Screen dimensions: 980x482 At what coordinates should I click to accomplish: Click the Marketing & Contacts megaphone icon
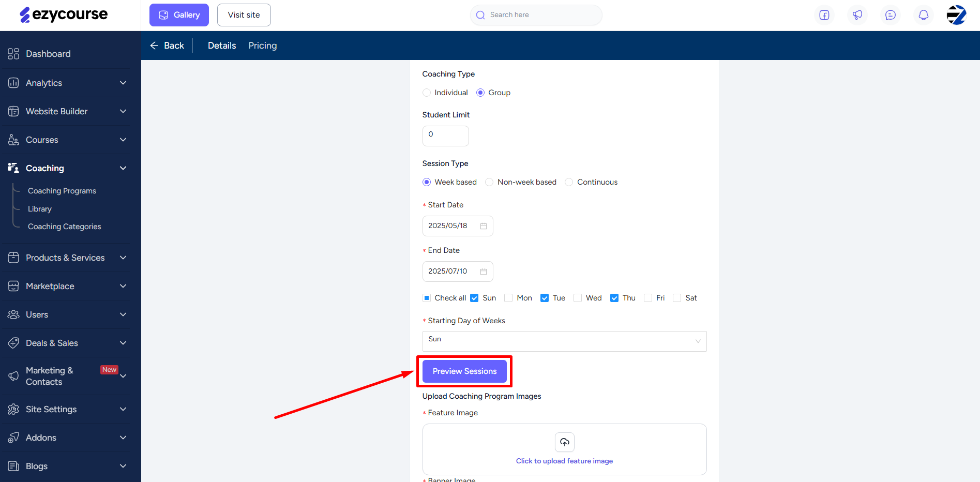click(13, 376)
